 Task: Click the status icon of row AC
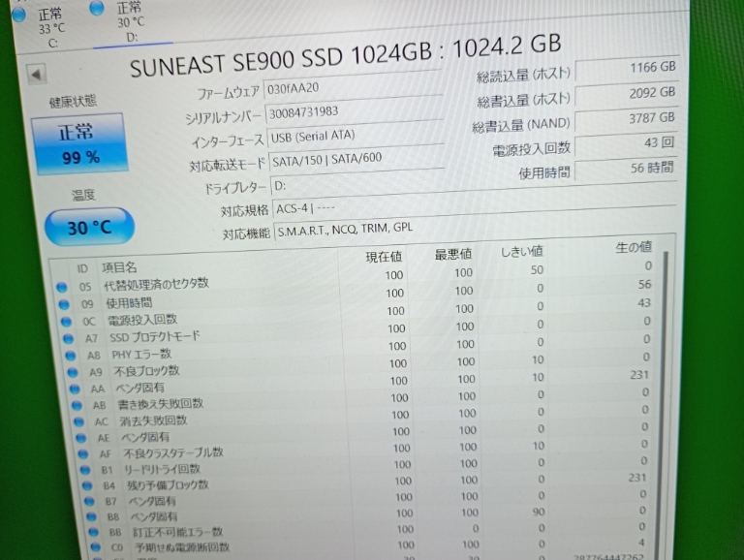[78, 421]
